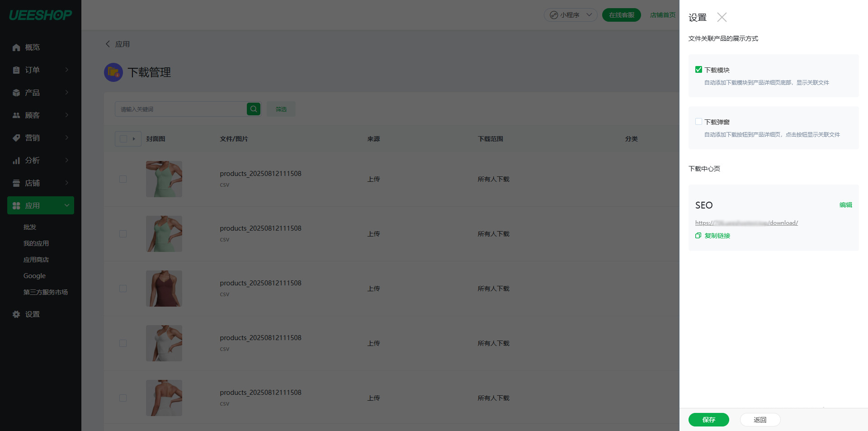The height and width of the screenshot is (431, 868).
Task: Click the orders clipboard icon in sidebar
Action: [x=16, y=70]
